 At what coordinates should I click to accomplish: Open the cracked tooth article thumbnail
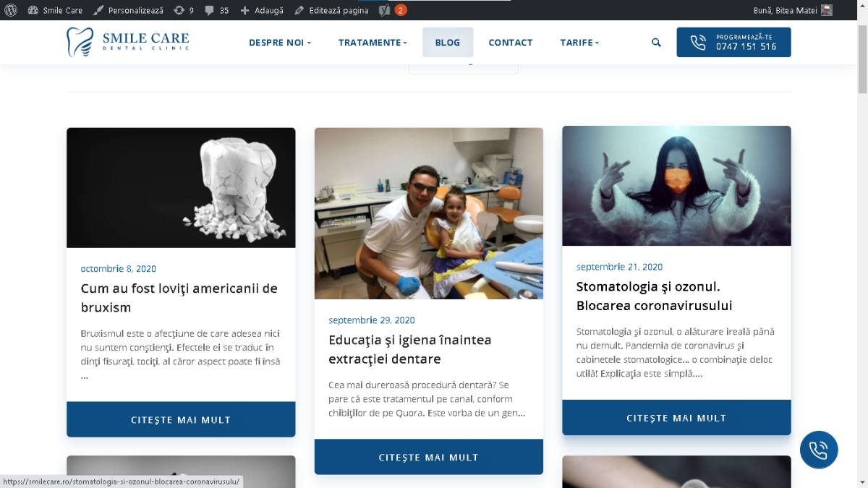pyautogui.click(x=181, y=188)
